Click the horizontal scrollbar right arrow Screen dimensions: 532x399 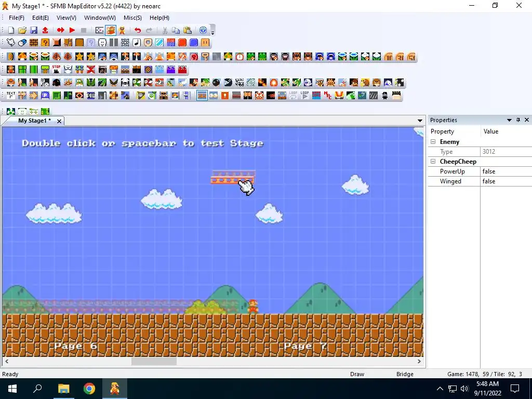[419, 362]
